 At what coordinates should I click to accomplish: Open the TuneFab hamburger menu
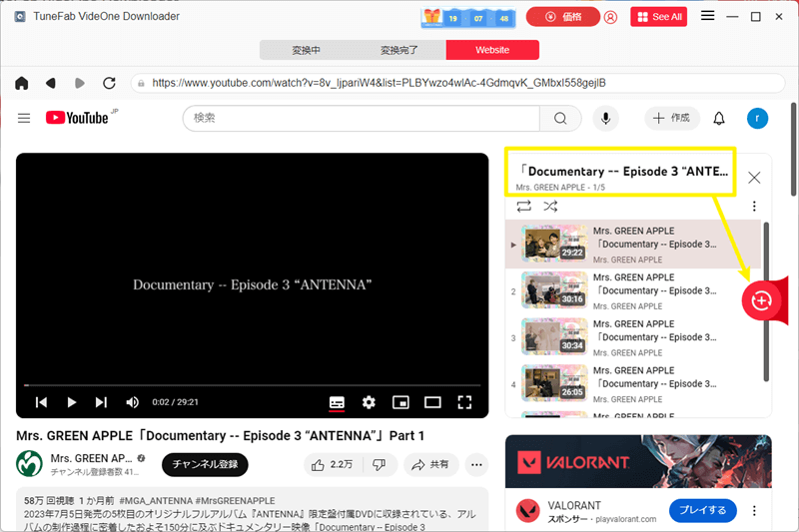(707, 16)
